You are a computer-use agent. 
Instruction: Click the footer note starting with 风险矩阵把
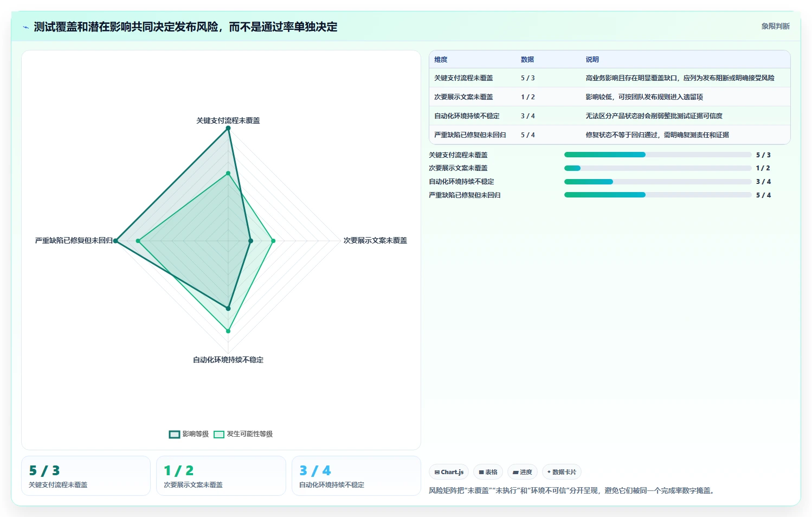pyautogui.click(x=572, y=490)
